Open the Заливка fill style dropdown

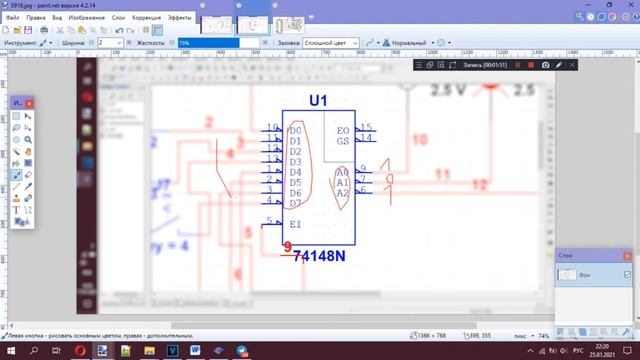pos(331,43)
